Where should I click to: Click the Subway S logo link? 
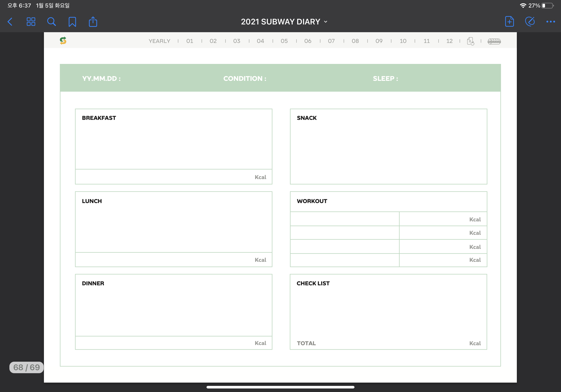click(x=63, y=41)
